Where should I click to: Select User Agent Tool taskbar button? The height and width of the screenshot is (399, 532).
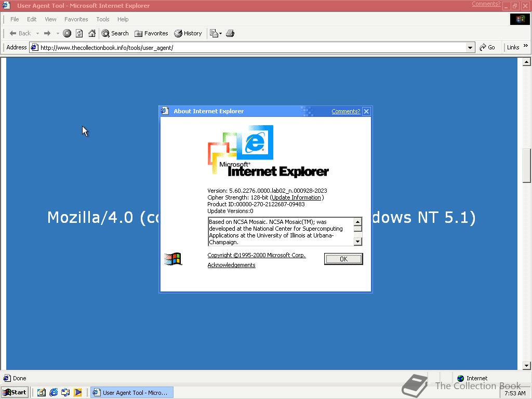[x=132, y=393]
